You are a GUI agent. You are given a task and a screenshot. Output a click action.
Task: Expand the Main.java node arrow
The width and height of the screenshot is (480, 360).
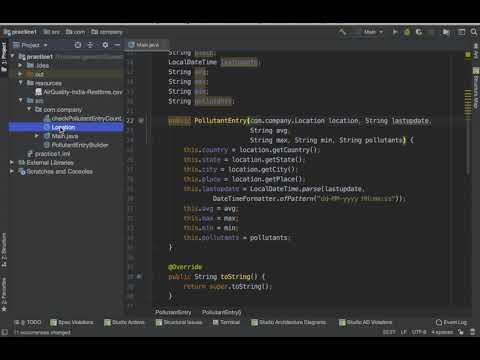[37, 136]
